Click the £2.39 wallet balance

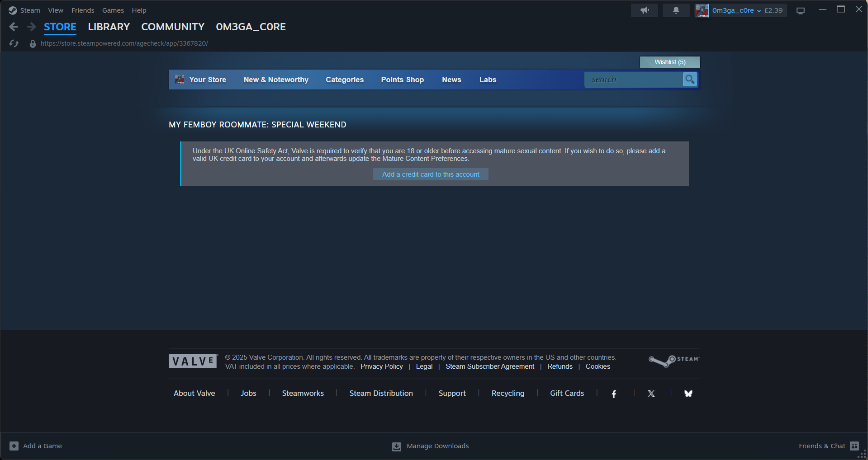point(773,10)
